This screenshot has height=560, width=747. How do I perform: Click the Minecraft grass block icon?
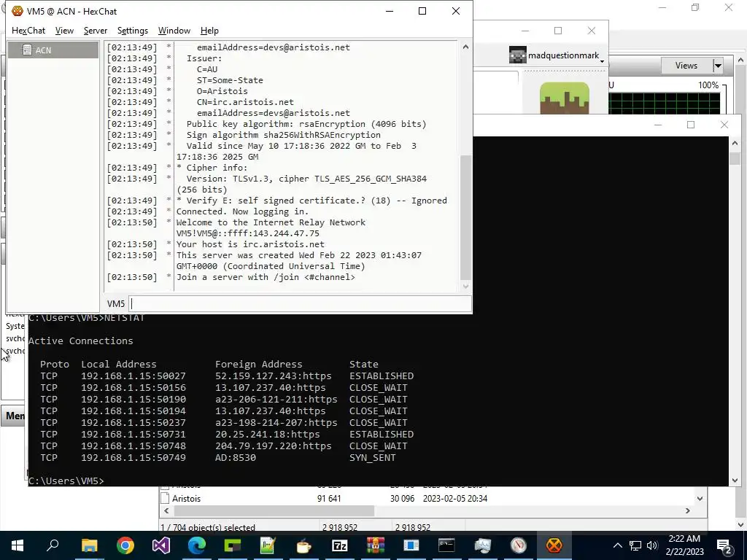tap(565, 98)
